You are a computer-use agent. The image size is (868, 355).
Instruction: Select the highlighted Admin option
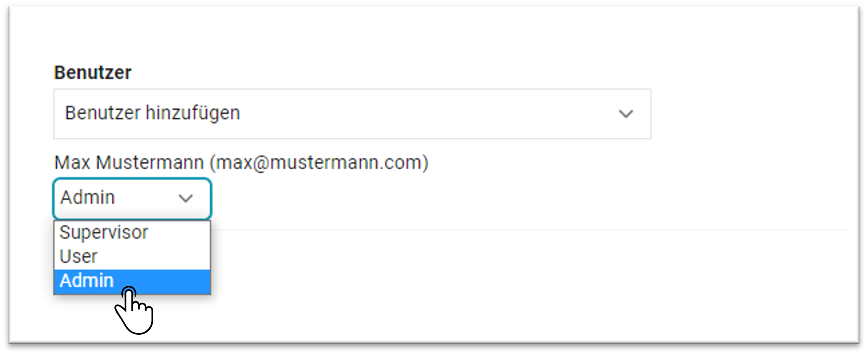(132, 281)
